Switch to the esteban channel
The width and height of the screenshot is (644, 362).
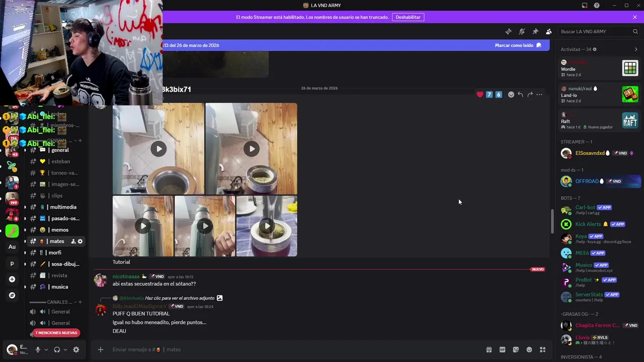click(55, 161)
